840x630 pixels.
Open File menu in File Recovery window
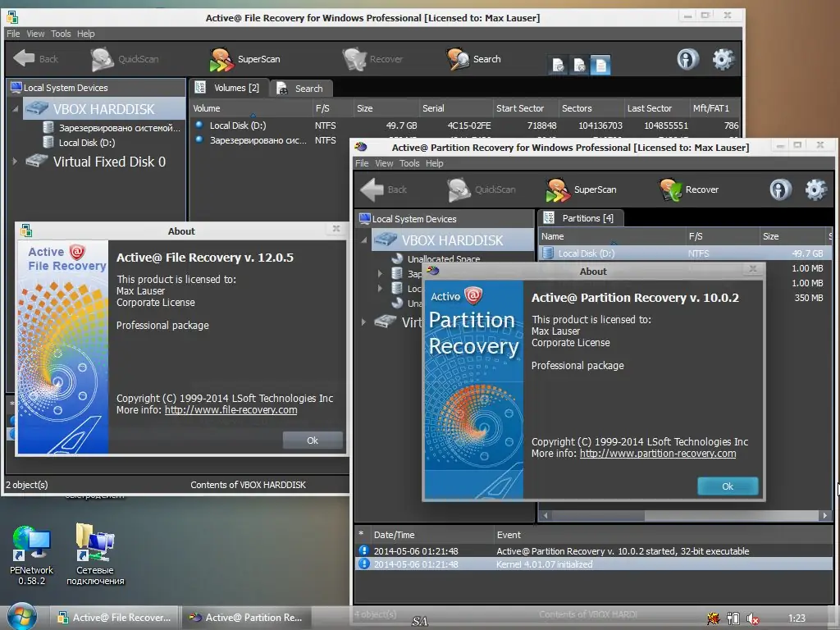[x=13, y=34]
